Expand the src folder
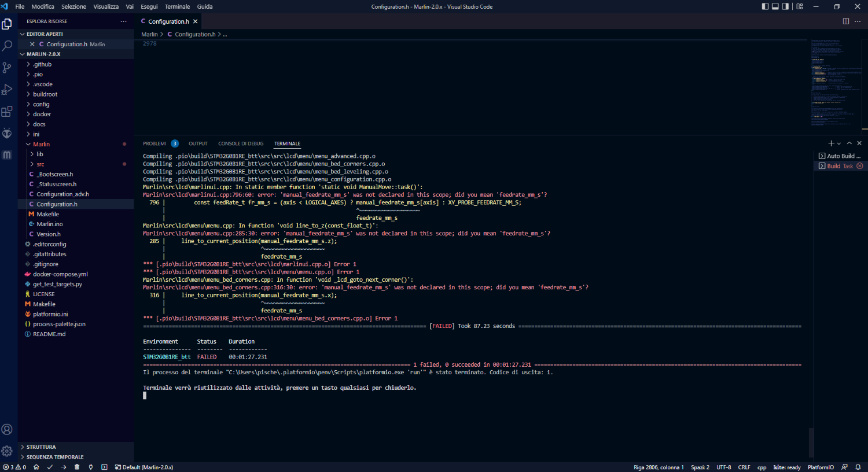The image size is (868, 472). (76, 164)
